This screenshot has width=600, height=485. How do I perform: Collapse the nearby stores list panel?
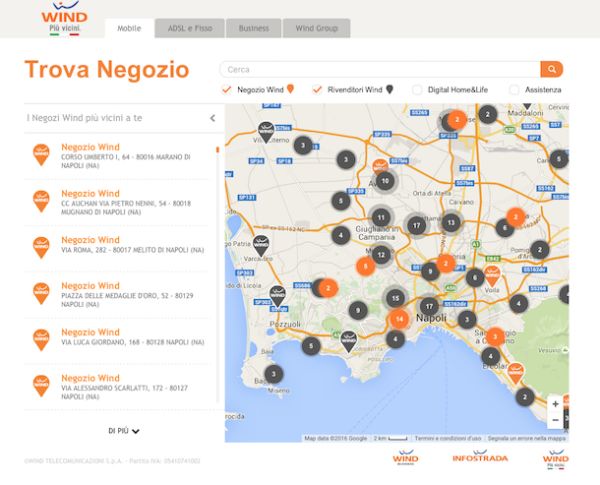pyautogui.click(x=212, y=118)
